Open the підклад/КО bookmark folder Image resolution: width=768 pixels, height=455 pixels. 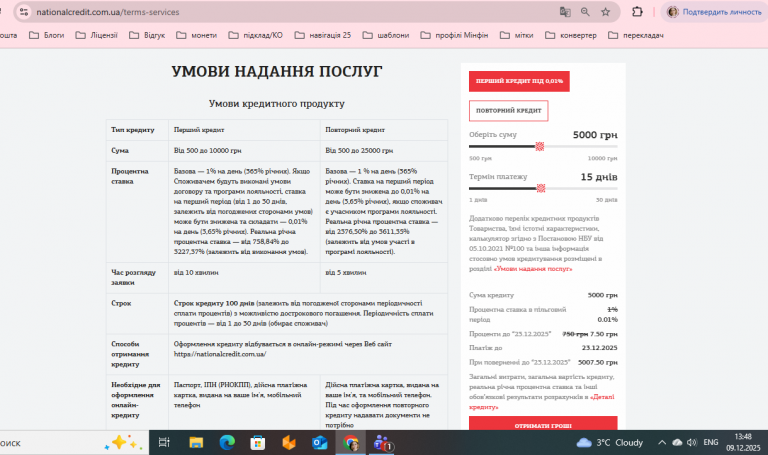[x=256, y=35]
